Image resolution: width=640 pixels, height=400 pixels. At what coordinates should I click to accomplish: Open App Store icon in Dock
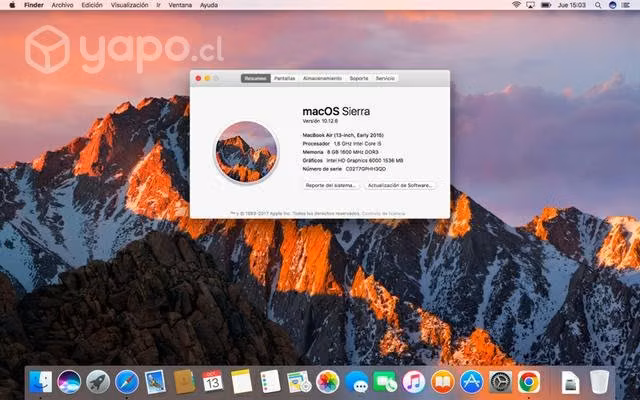(471, 382)
